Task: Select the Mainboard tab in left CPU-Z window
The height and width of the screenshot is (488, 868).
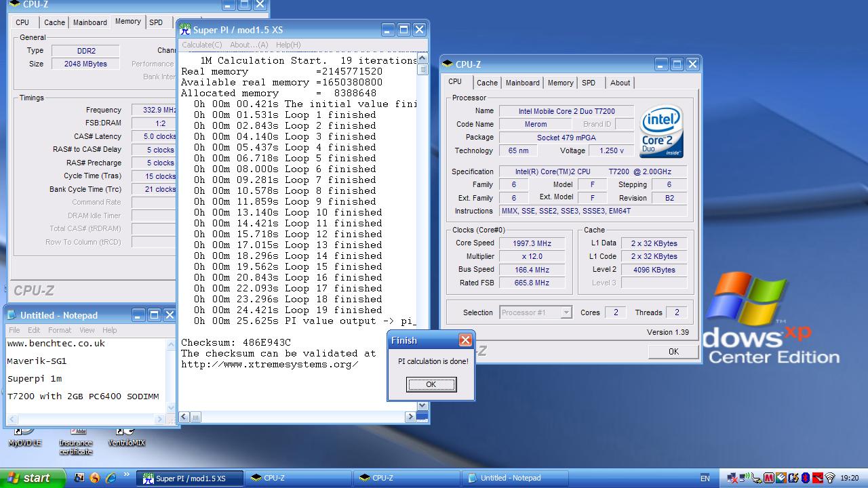Action: coord(90,22)
